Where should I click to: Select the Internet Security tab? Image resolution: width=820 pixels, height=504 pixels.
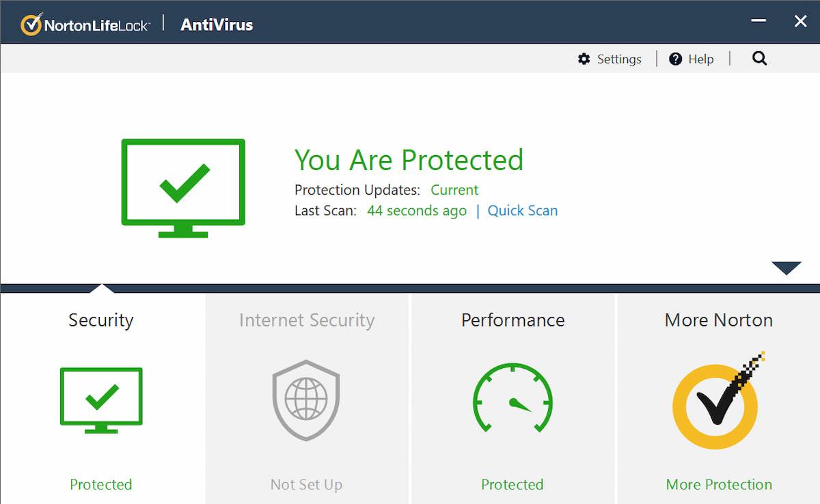click(307, 320)
